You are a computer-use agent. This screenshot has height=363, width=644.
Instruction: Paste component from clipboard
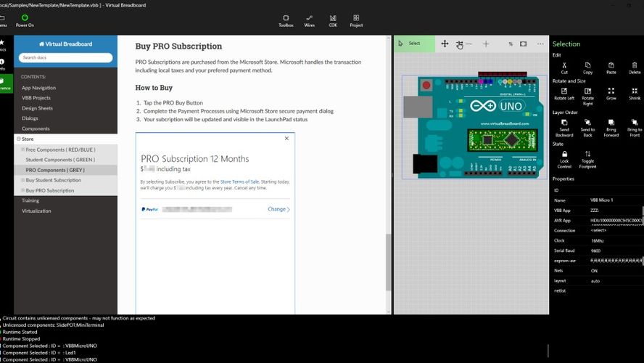tap(611, 68)
